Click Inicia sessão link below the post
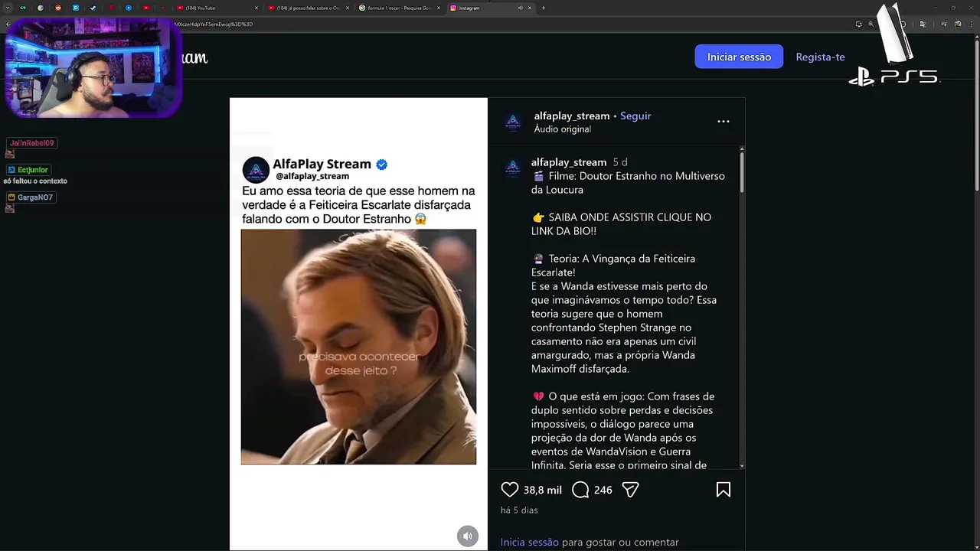This screenshot has width=980, height=551. [530, 542]
